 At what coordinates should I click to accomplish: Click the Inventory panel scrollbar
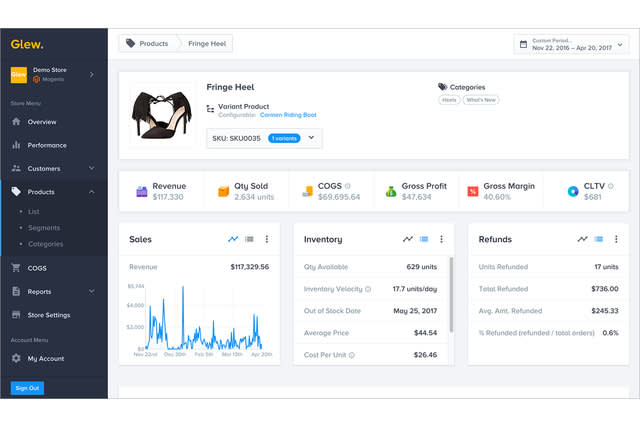(x=451, y=290)
